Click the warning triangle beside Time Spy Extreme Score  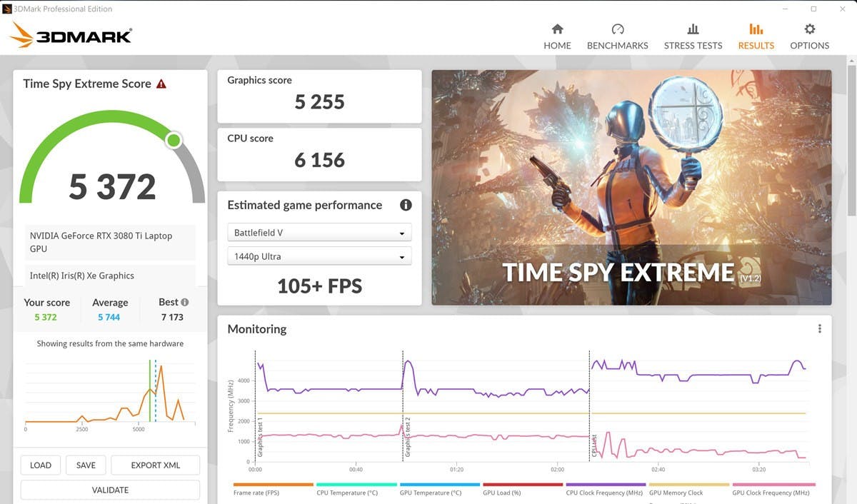click(x=161, y=84)
